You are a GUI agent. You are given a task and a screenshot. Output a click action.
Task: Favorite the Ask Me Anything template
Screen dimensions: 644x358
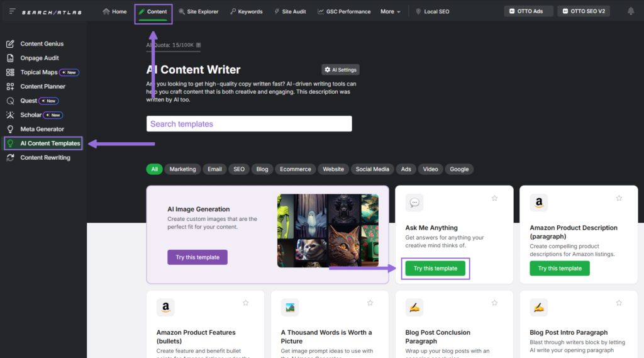tap(494, 198)
